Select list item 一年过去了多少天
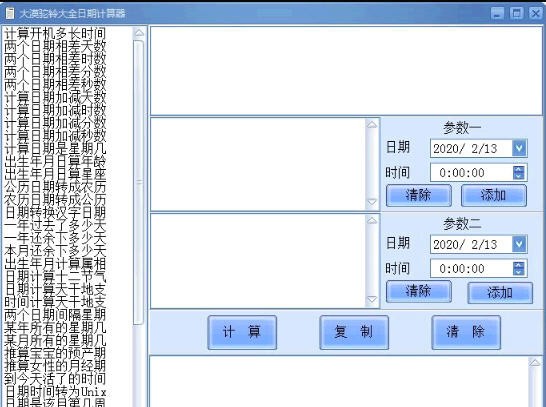The width and height of the screenshot is (546, 407). (x=55, y=226)
